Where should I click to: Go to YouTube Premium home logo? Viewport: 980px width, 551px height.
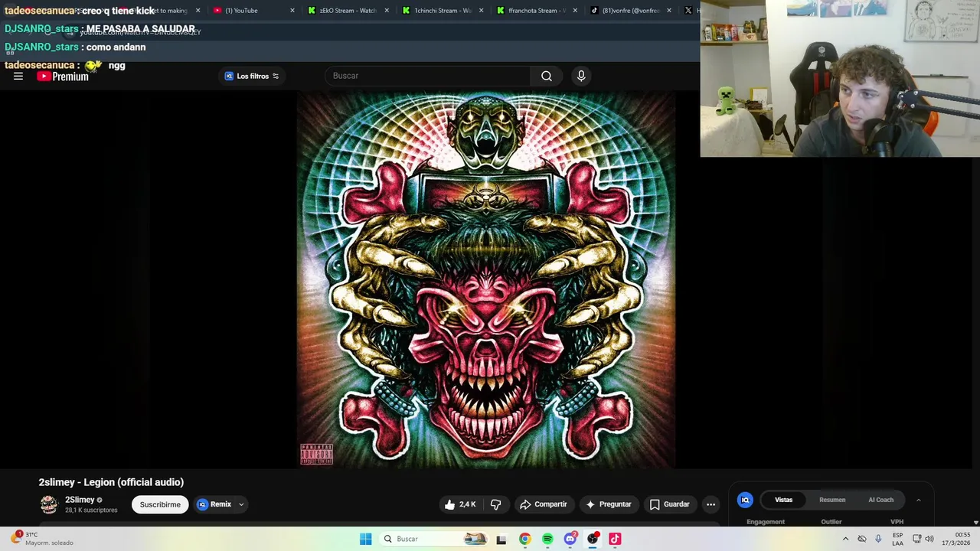click(63, 77)
